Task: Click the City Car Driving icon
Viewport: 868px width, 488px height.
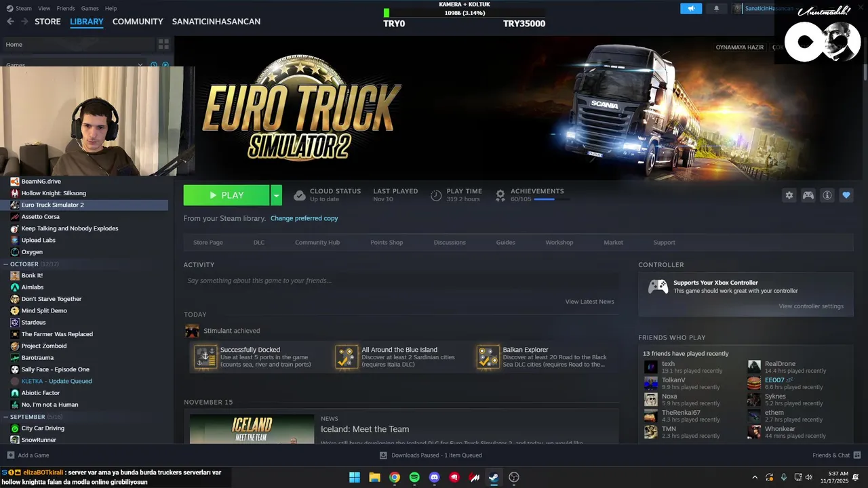Action: [x=15, y=428]
